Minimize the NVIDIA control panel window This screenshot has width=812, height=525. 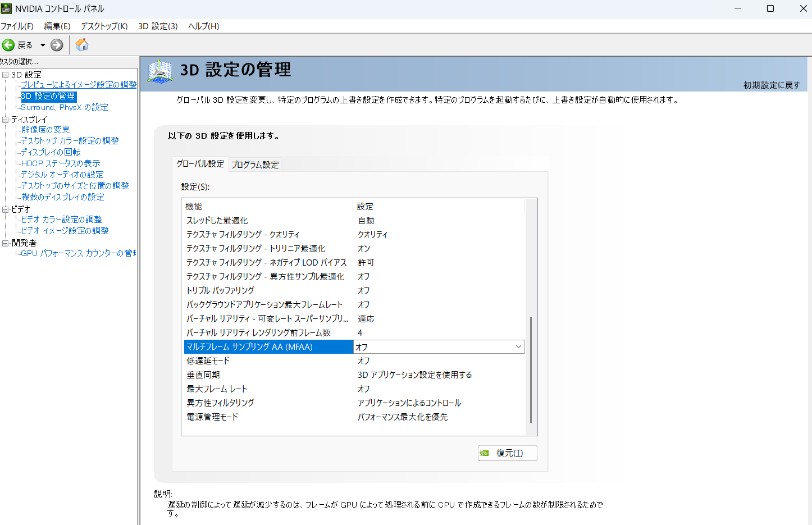738,8
